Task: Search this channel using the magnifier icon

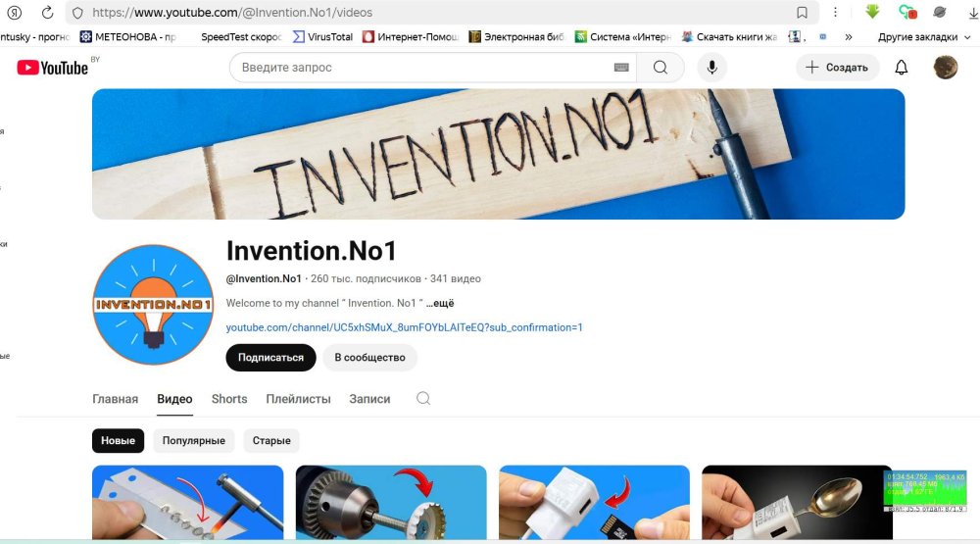Action: (423, 399)
